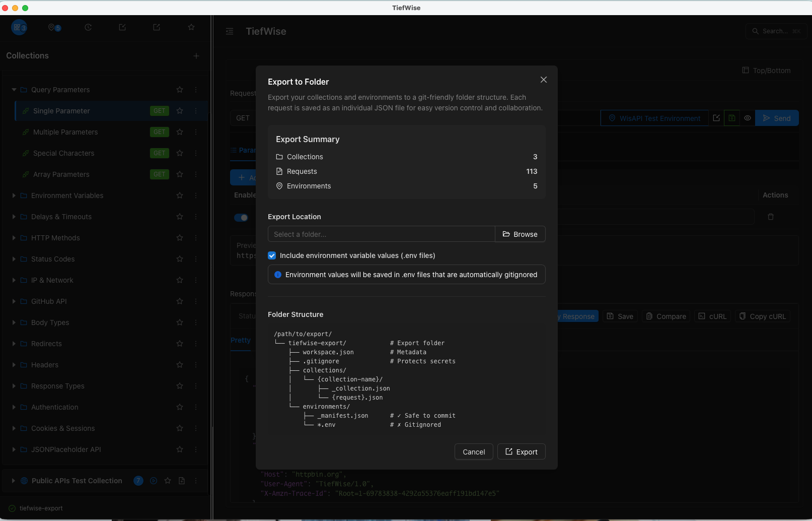Click the Search field in header
Image resolution: width=812 pixels, height=521 pixels.
776,31
